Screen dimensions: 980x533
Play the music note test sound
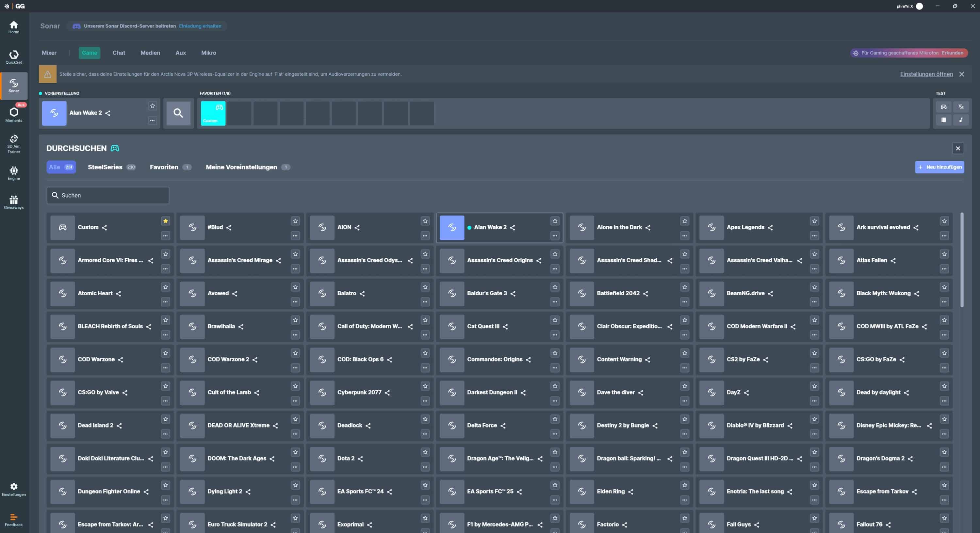coord(961,120)
